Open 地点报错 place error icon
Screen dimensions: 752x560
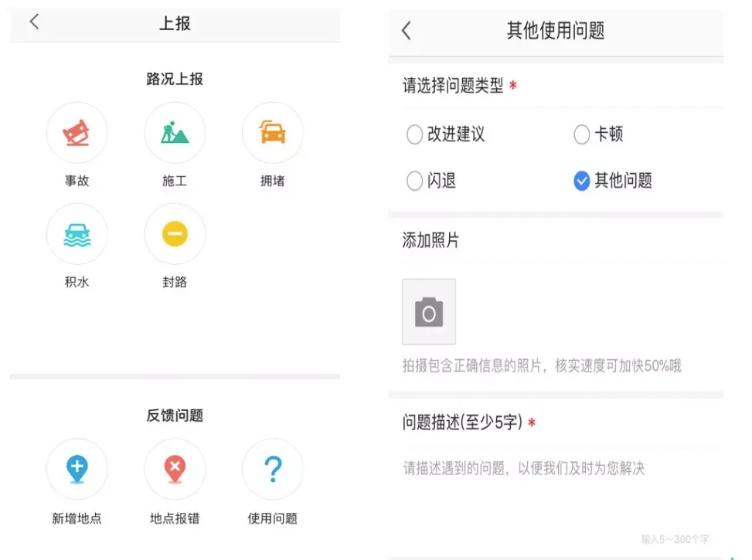tap(175, 470)
